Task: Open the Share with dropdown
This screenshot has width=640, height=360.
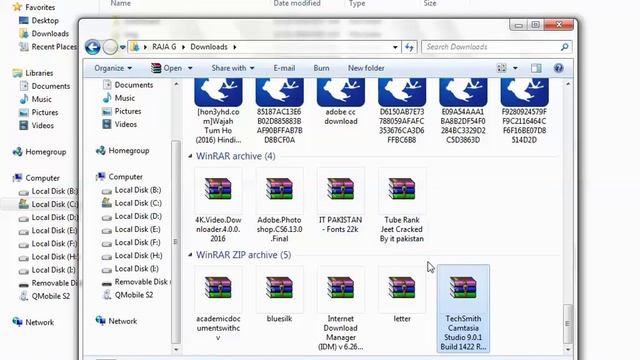Action: pyautogui.click(x=233, y=68)
